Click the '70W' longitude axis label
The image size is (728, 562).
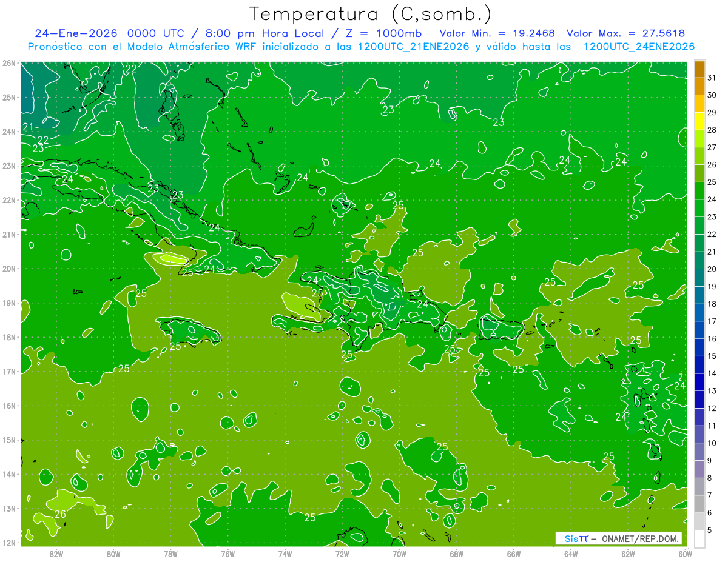click(399, 554)
